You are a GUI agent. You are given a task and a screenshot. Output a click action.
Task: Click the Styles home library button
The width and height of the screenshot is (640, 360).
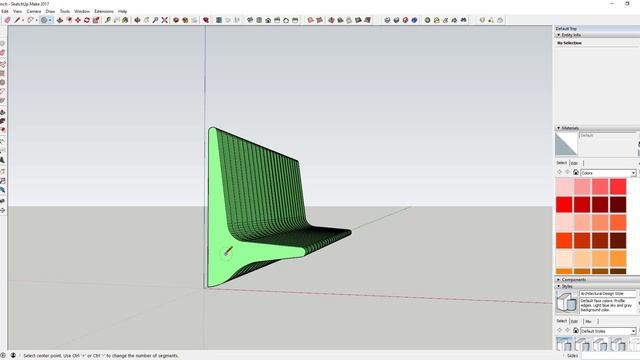tap(576, 331)
